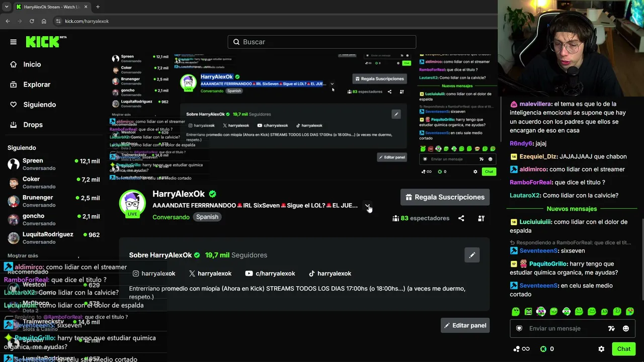Open Coker's channel in Siguiendo list
The image size is (644, 362).
54,183
